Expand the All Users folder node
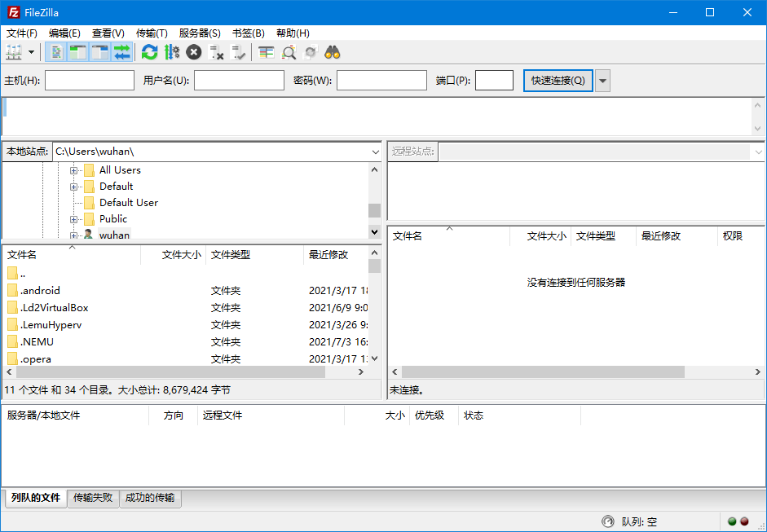This screenshot has height=532, width=767. pos(73,169)
